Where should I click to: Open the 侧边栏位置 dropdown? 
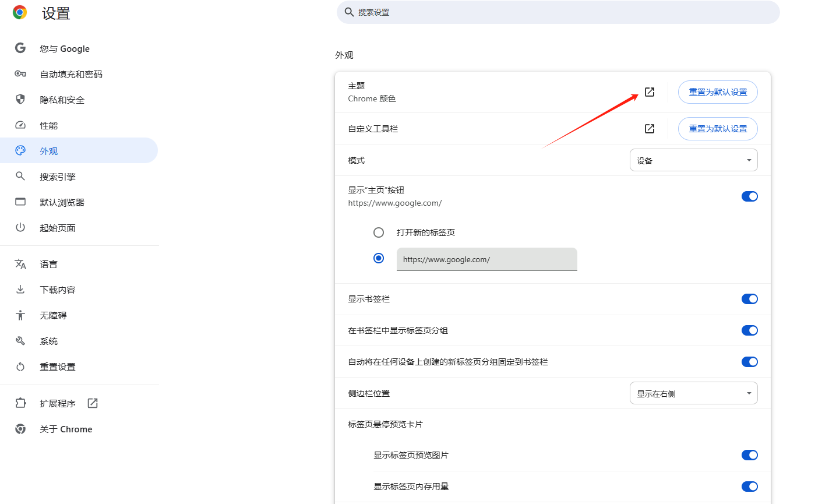[x=694, y=393]
